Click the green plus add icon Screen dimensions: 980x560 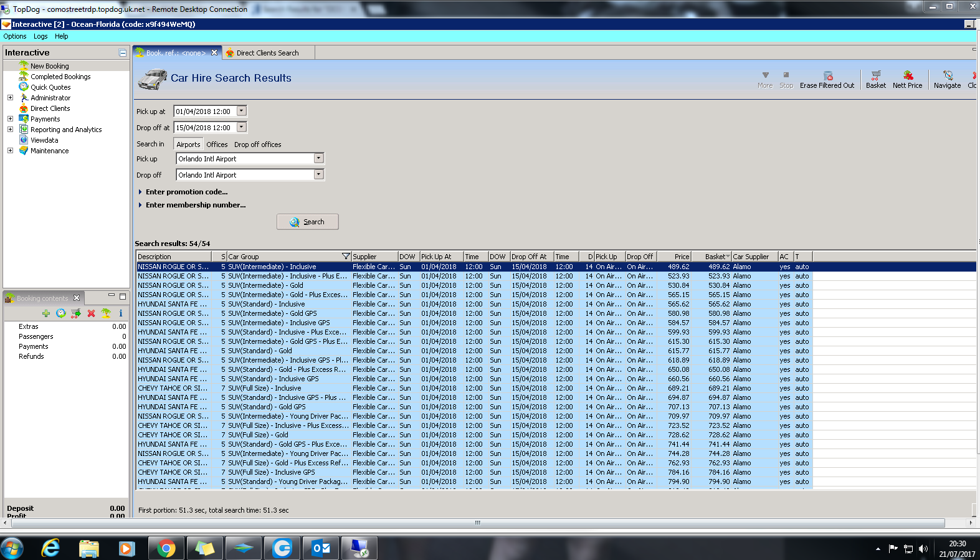tap(46, 313)
